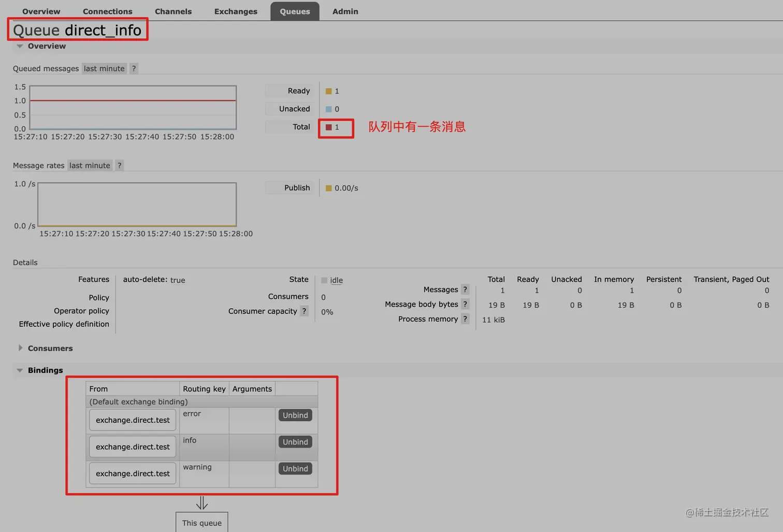Click the Total legend color swatch
Image resolution: width=783 pixels, height=532 pixels.
coord(328,127)
